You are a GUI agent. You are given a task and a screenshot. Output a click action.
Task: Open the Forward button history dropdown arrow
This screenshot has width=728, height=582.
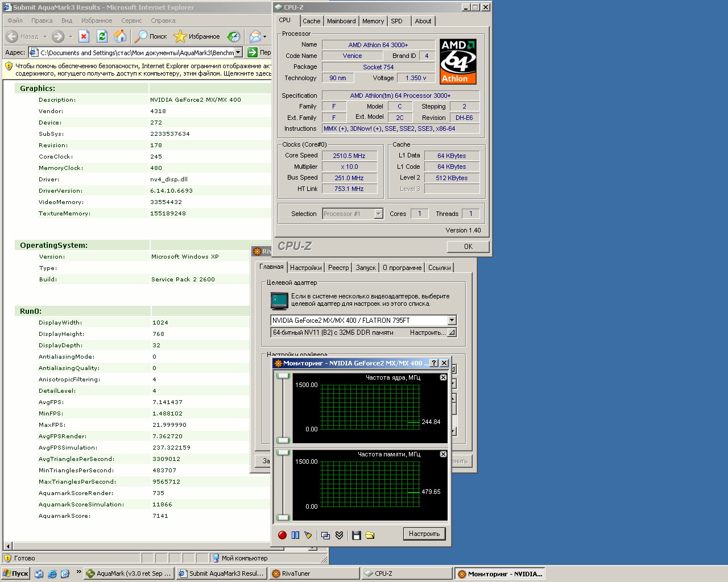click(x=71, y=36)
